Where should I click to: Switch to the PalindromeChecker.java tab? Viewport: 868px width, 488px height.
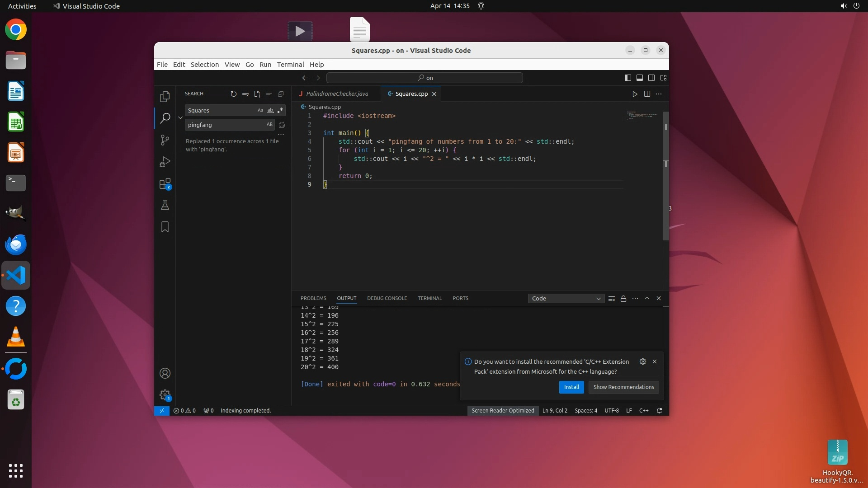point(337,94)
